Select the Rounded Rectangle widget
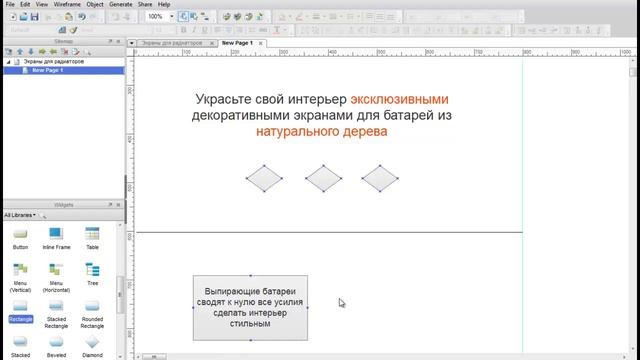Screen dimensions: 640x360 click(92, 315)
